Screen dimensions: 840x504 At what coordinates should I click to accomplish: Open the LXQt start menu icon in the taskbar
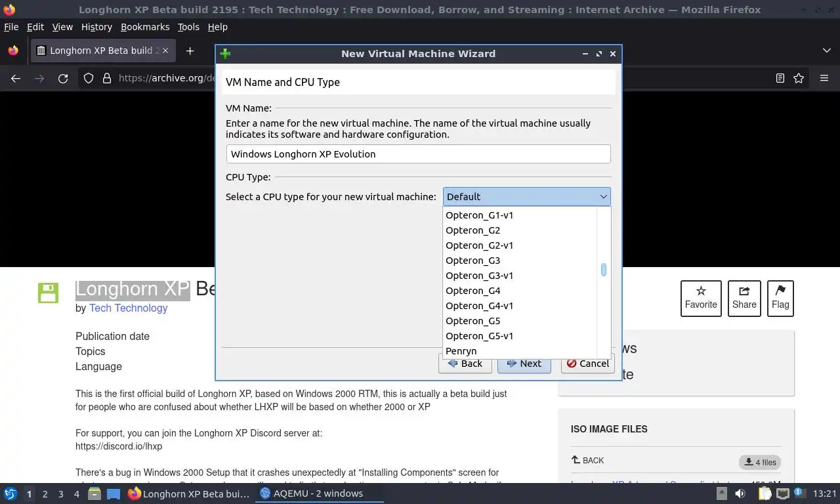[10, 493]
